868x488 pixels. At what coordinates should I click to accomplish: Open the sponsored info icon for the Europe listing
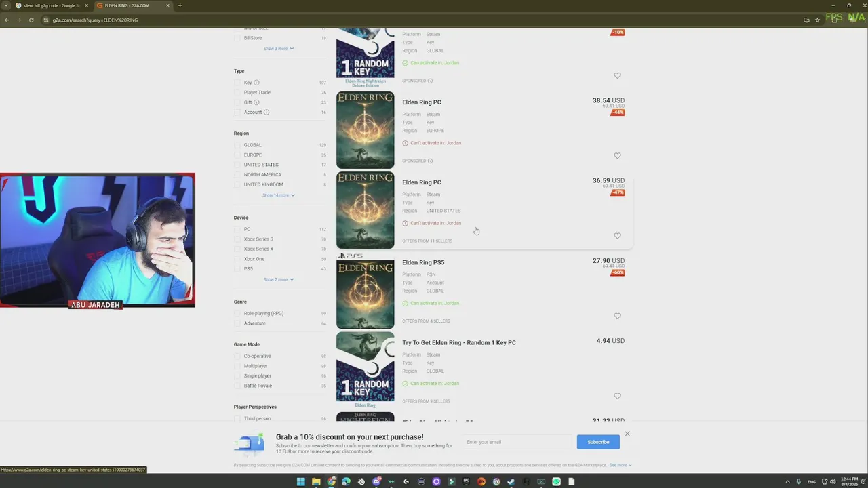point(430,161)
